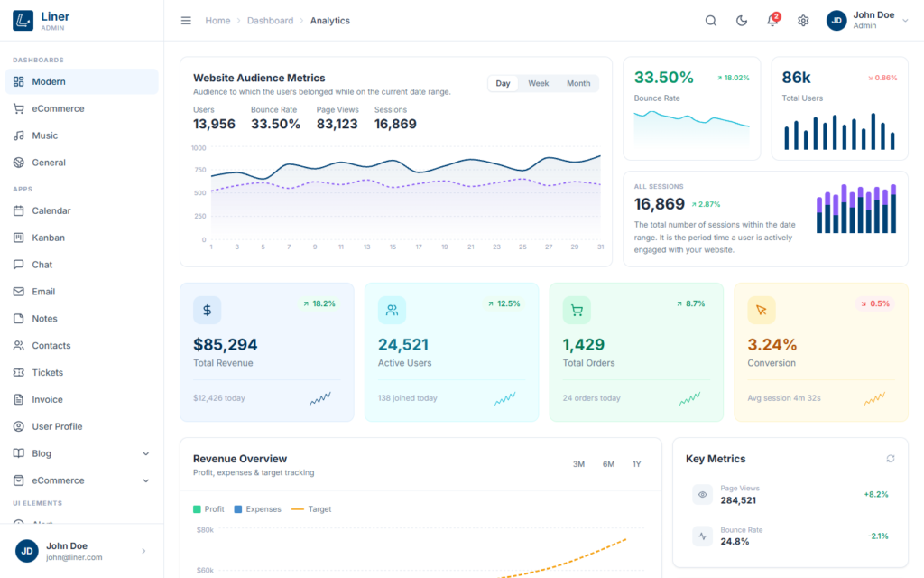This screenshot has height=578, width=924.
Task: Click the Tickets icon
Action: 19,372
